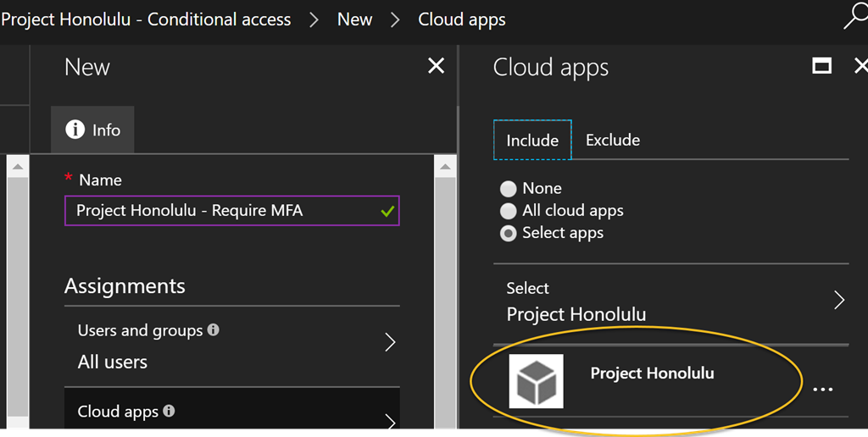Expand the Users and groups assignment
Viewport: 868px width, 437px height.
[x=232, y=346]
